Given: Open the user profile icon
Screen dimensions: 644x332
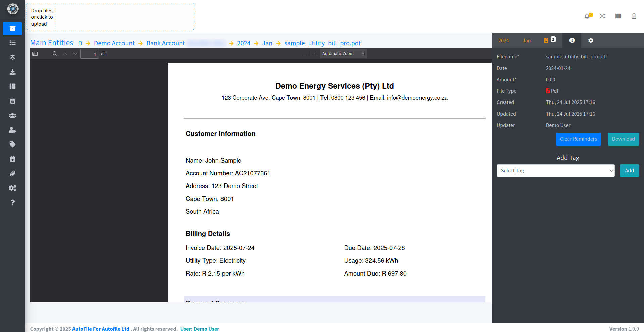Looking at the screenshot, I should point(634,16).
